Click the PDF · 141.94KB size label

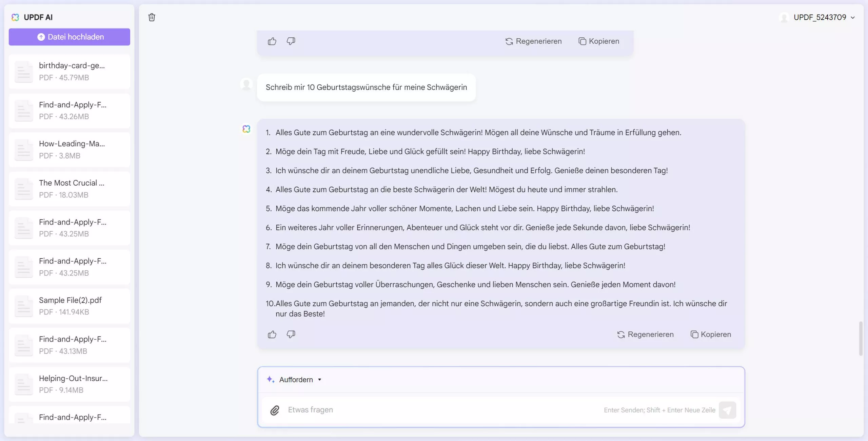click(x=64, y=312)
